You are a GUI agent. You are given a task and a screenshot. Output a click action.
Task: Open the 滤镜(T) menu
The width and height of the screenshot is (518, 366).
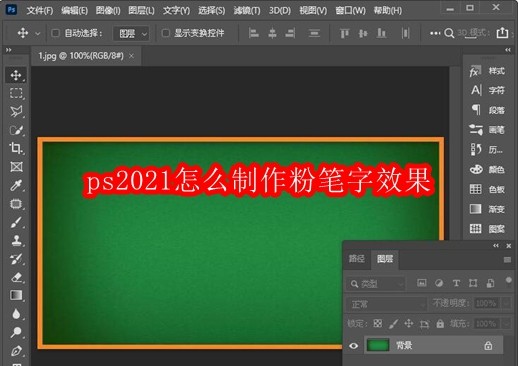[247, 11]
